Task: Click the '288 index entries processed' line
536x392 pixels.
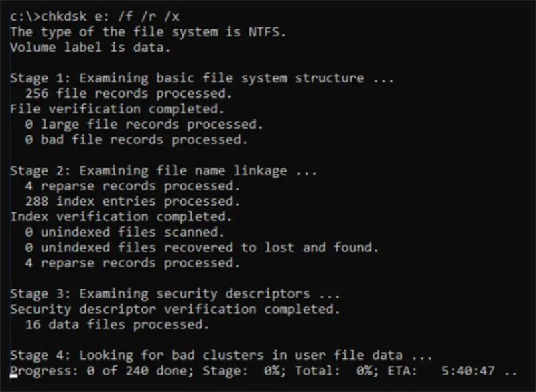Action: (133, 201)
